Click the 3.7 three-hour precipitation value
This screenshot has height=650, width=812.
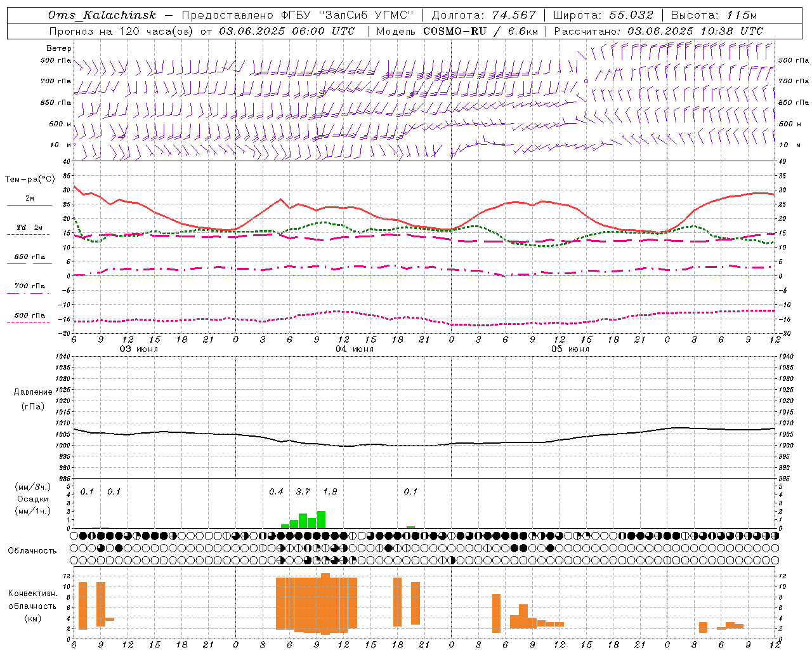point(303,492)
